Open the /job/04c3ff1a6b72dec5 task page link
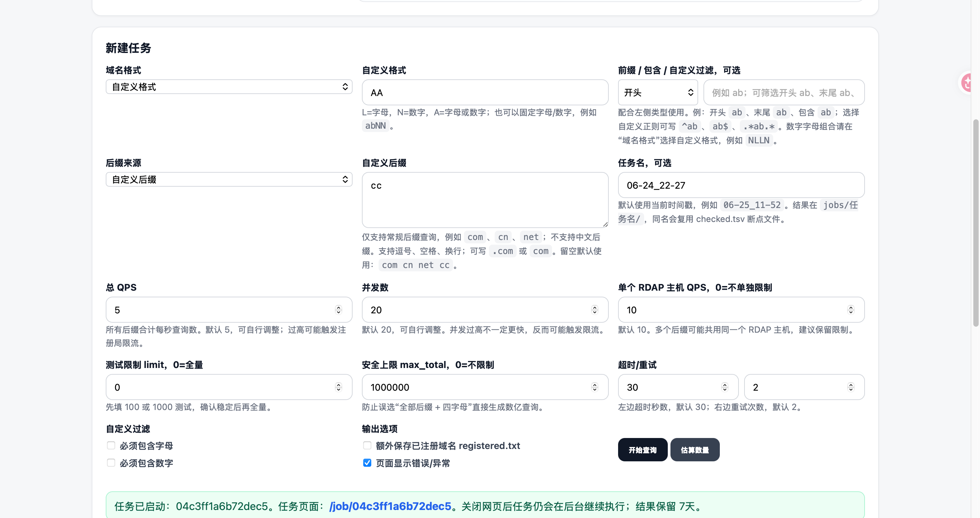The height and width of the screenshot is (518, 980). coord(390,506)
